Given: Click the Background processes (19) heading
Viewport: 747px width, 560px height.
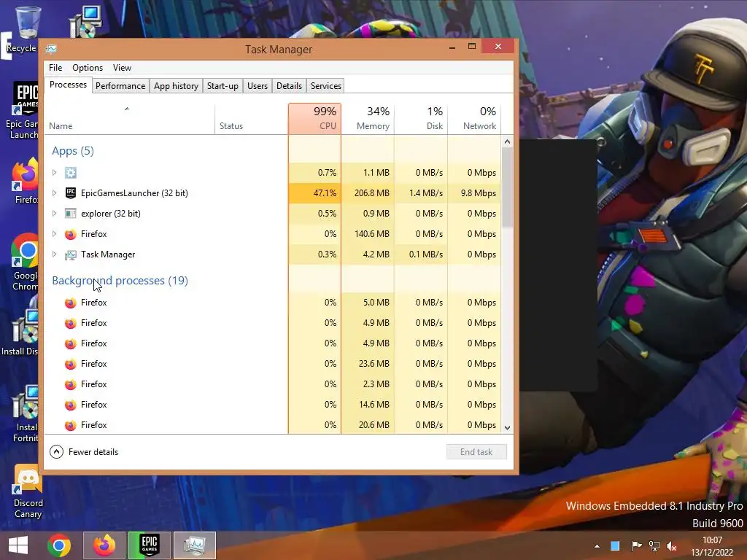Looking at the screenshot, I should coord(120,281).
